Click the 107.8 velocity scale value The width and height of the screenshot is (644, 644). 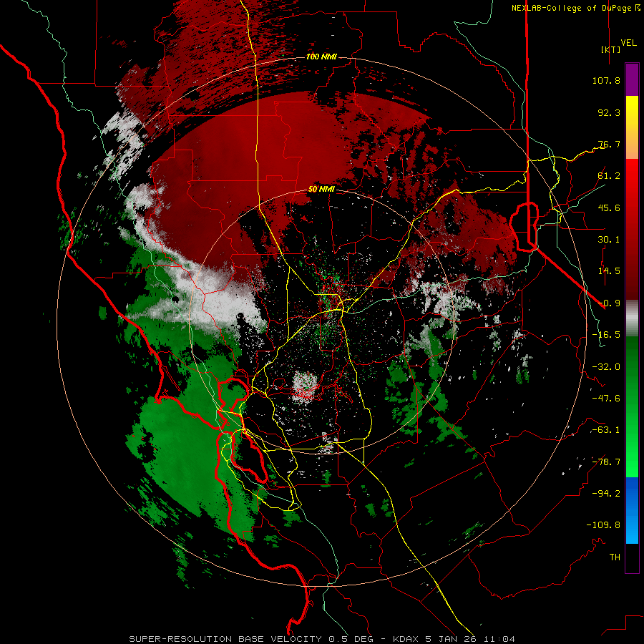[606, 80]
